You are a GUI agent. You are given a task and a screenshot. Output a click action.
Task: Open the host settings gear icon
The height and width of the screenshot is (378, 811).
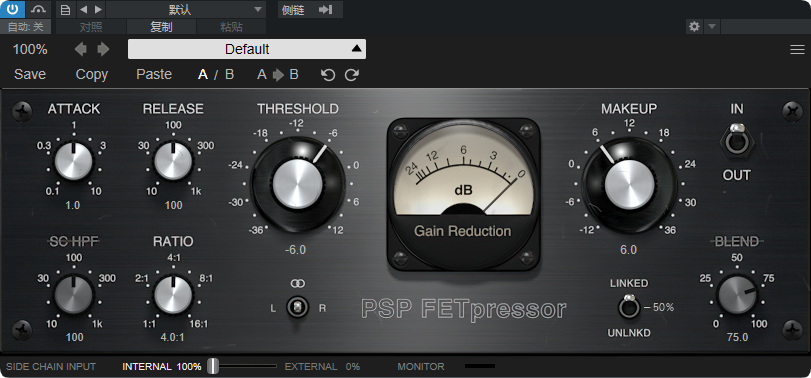point(694,26)
